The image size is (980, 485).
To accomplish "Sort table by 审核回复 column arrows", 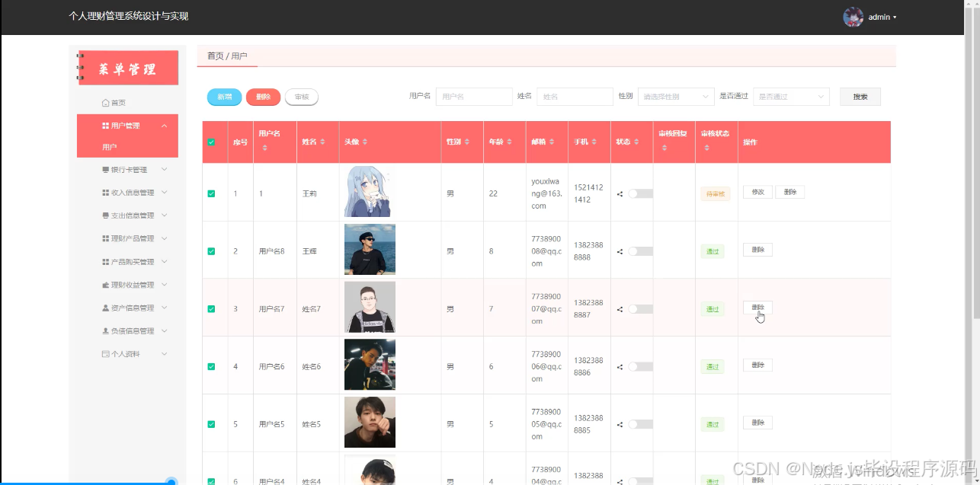I will point(664,148).
